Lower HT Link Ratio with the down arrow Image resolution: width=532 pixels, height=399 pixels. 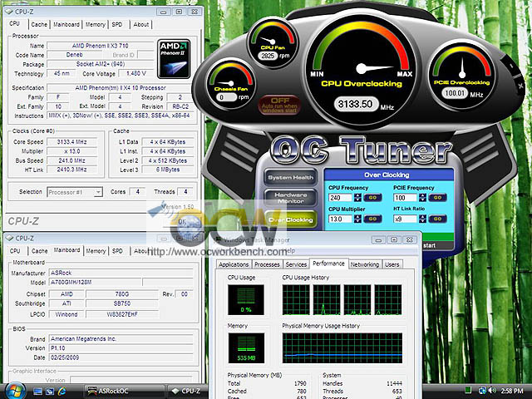point(422,221)
